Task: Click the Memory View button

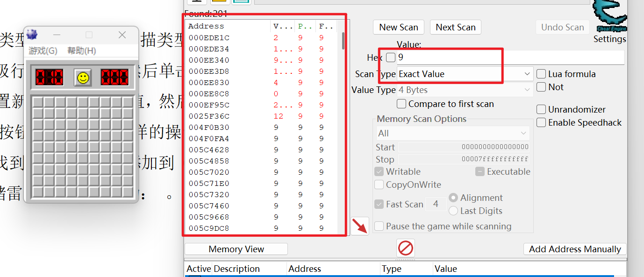Action: tap(236, 249)
